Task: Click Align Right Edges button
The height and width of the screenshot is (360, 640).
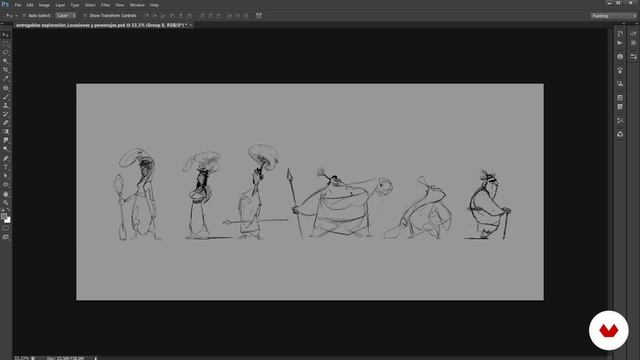Action: point(189,16)
